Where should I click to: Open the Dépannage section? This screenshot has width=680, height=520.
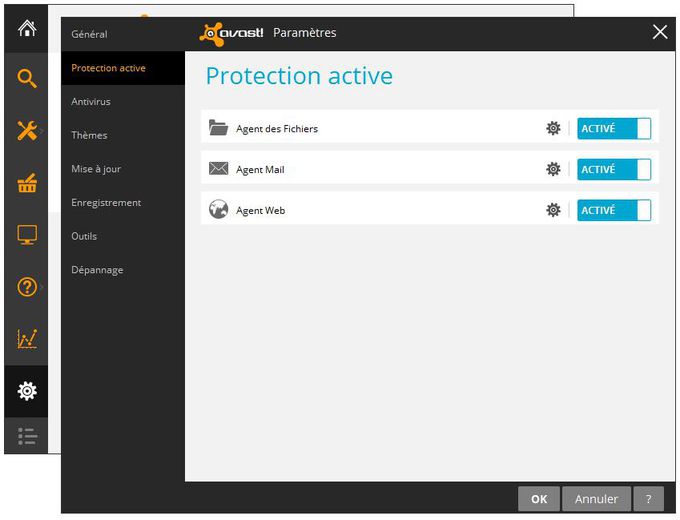(x=97, y=270)
